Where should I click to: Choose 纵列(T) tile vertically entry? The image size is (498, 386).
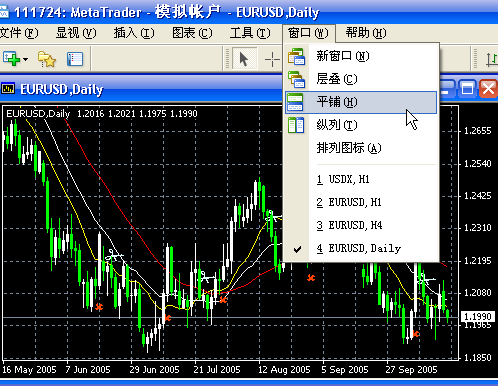361,125
